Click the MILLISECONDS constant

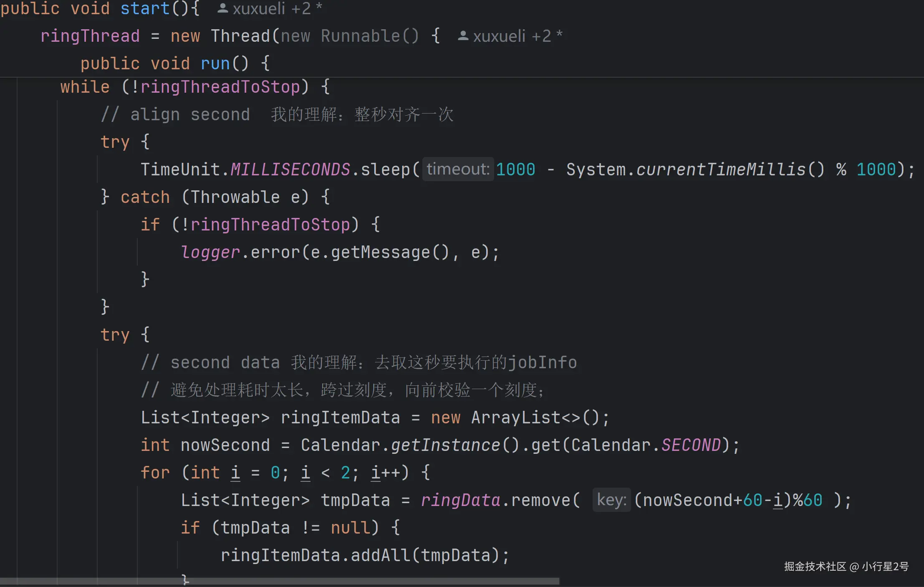click(x=290, y=170)
